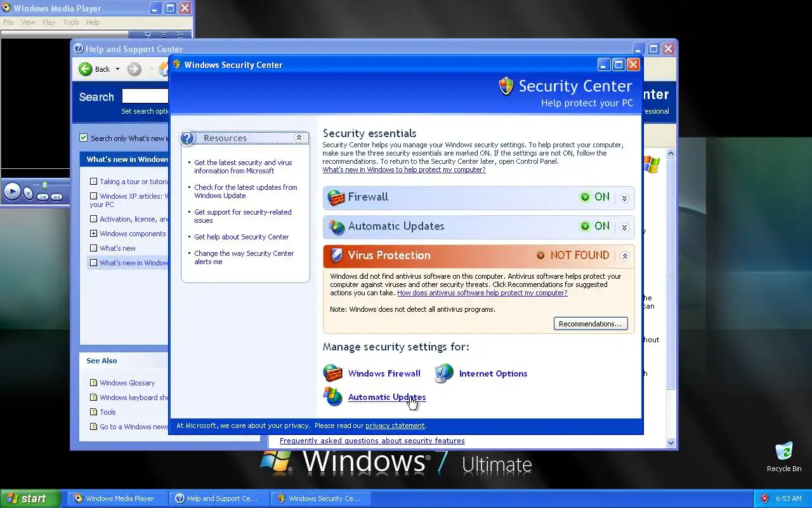Click the Help and Support Center title bar icon
The image size is (812, 508).
point(79,49)
